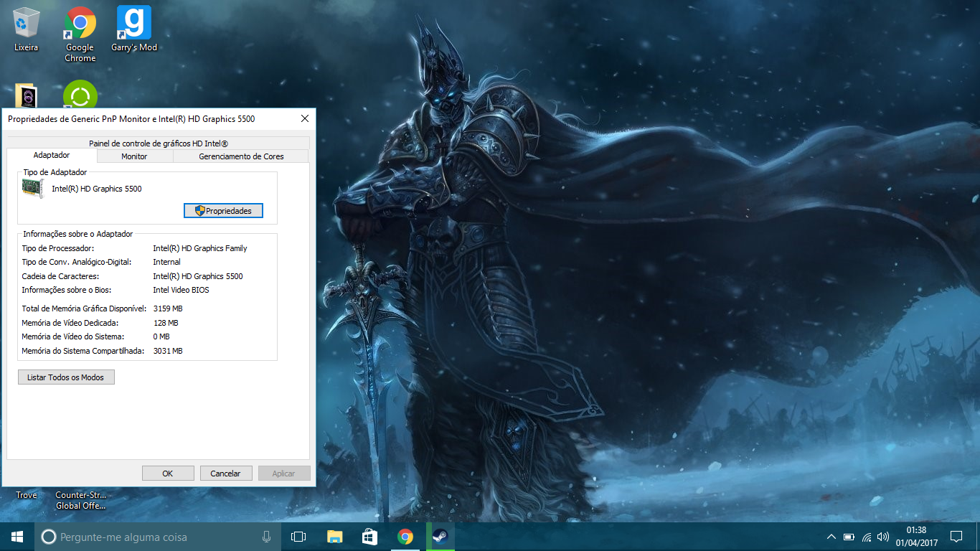Click the value '128 MB'
Viewport: 980px width, 551px height.
[x=166, y=323]
